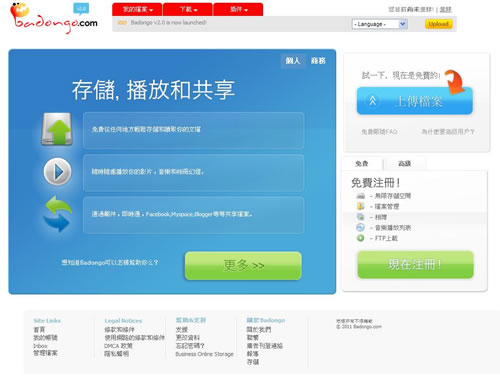Open the DMCA 政策 footer link

118,346
